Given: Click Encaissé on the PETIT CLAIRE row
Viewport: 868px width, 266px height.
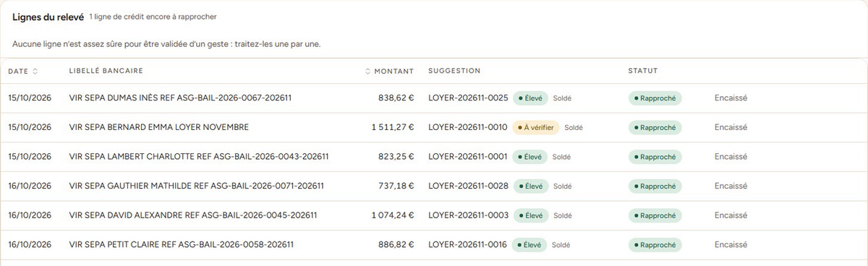Looking at the screenshot, I should coord(731,245).
